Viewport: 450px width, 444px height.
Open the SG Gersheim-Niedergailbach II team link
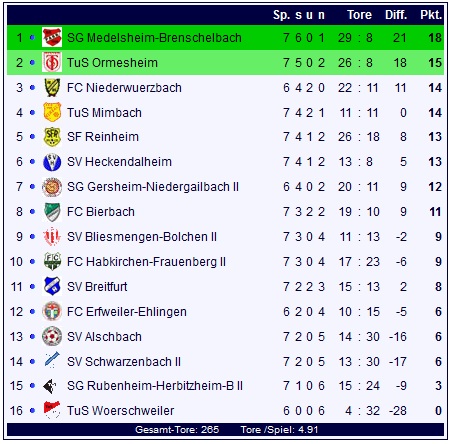(x=153, y=187)
